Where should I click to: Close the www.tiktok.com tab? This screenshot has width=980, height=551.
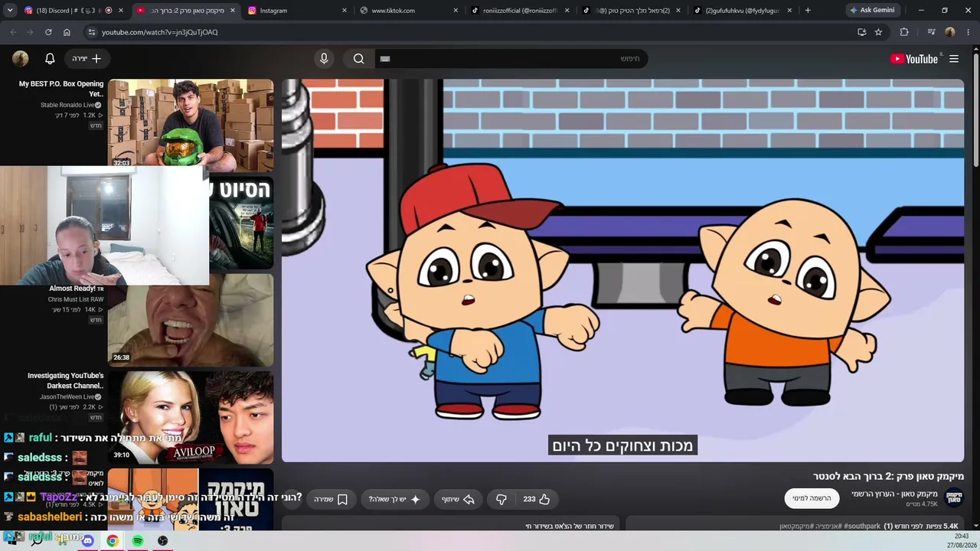(456, 11)
